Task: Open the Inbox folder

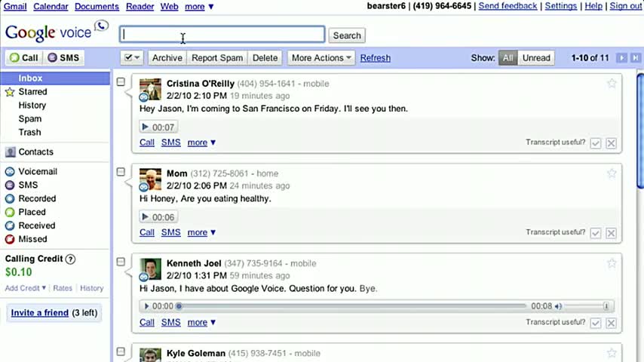Action: (55, 78)
